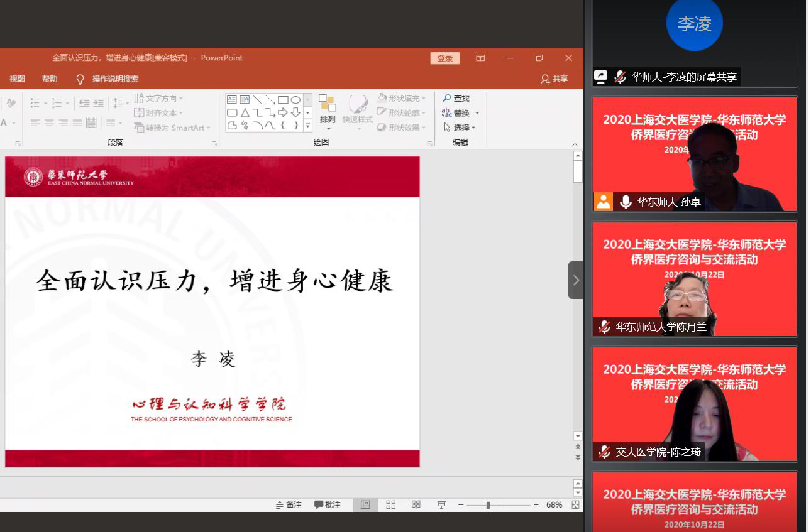Select the oval shape in the drawing gallery
Screen dimensions: 811x532
[x=295, y=100]
